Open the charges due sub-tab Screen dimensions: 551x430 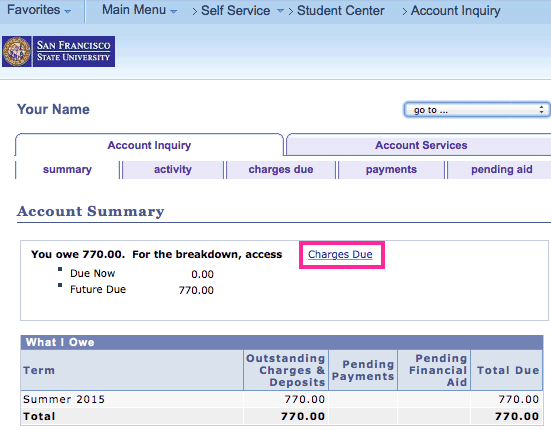[x=281, y=169]
